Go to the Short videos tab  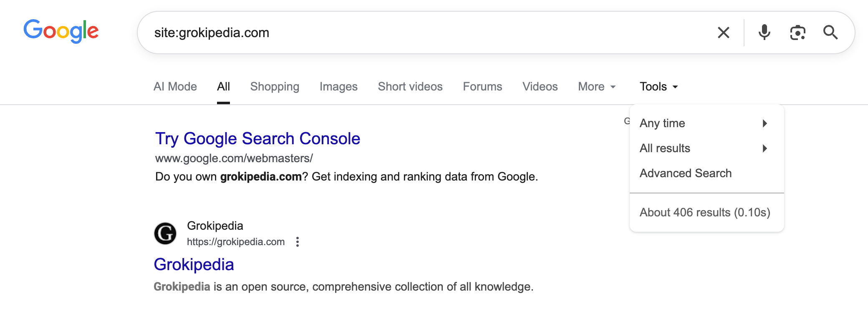pyautogui.click(x=410, y=87)
